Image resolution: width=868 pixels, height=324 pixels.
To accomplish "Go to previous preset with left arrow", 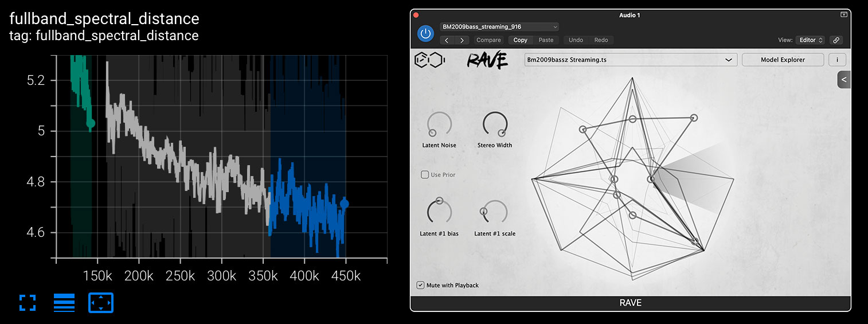I will click(x=447, y=40).
